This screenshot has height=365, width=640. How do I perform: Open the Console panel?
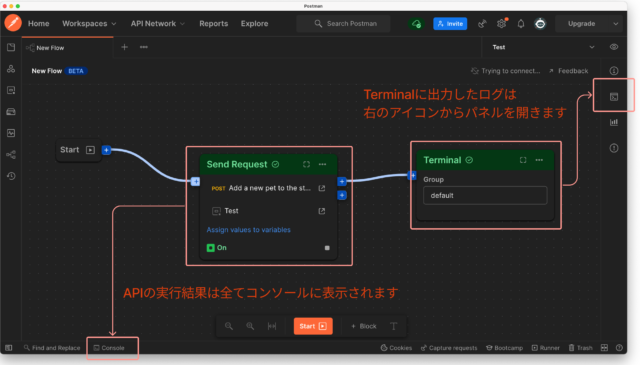[109, 348]
